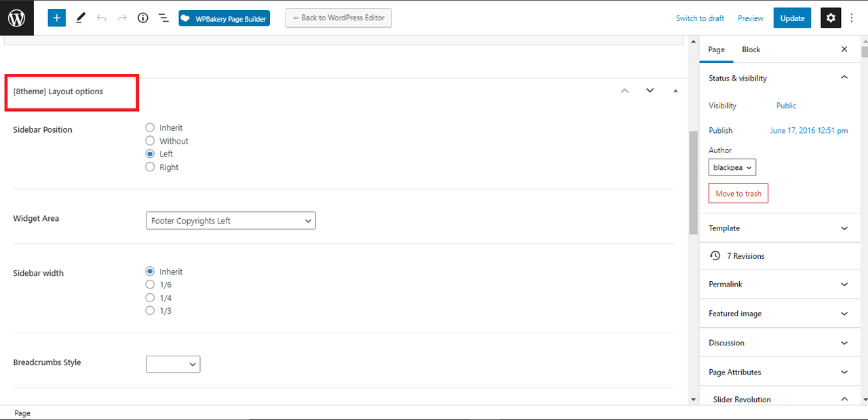This screenshot has height=420, width=868.
Task: Click the Undo arrow icon
Action: coord(102,18)
